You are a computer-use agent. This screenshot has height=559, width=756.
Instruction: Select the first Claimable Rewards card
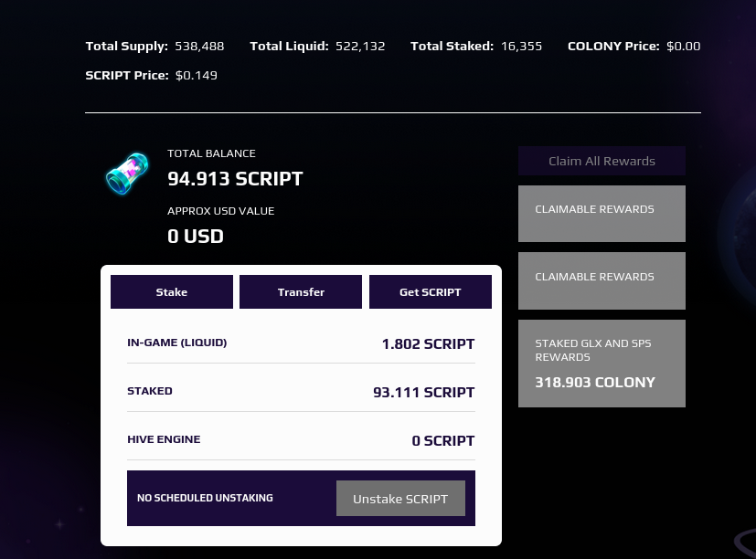602,214
